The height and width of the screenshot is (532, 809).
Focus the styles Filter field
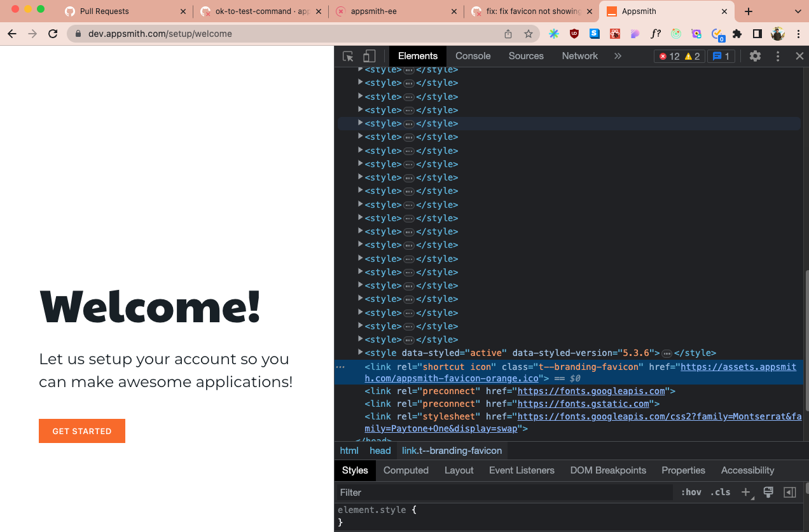click(x=506, y=493)
